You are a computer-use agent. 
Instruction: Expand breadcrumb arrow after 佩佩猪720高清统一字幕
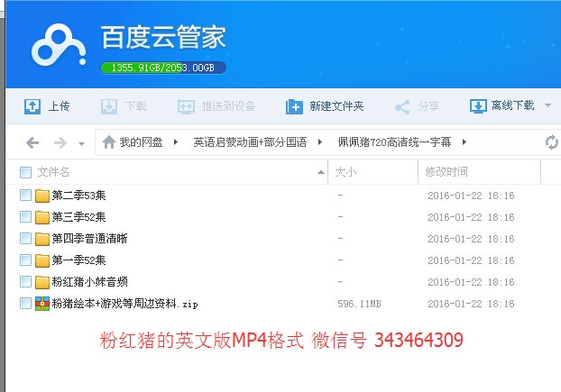tap(464, 142)
